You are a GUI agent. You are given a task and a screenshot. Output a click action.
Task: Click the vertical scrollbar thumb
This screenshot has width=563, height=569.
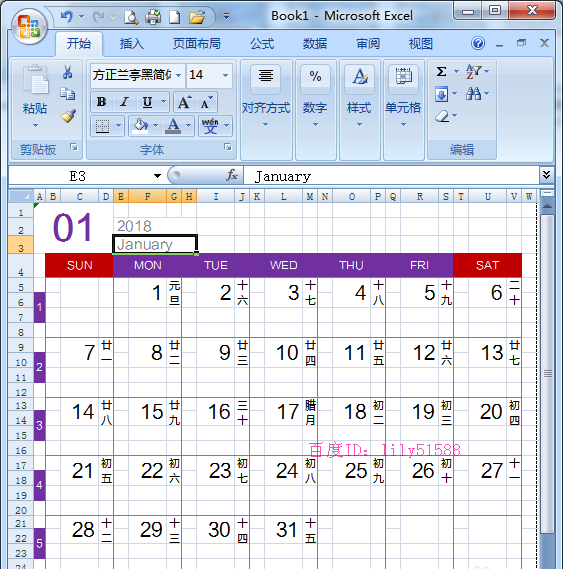click(547, 374)
